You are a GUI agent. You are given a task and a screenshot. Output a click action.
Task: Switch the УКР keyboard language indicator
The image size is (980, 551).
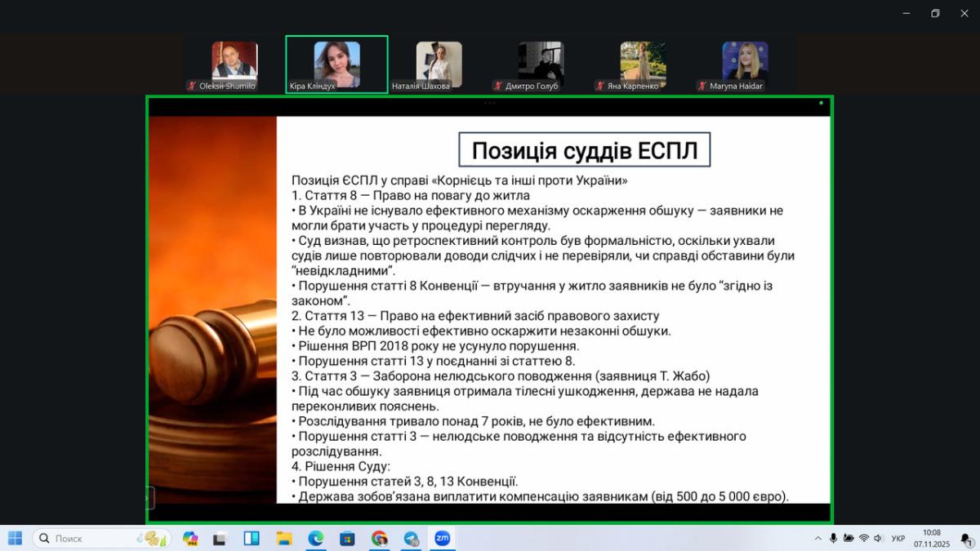pyautogui.click(x=898, y=538)
